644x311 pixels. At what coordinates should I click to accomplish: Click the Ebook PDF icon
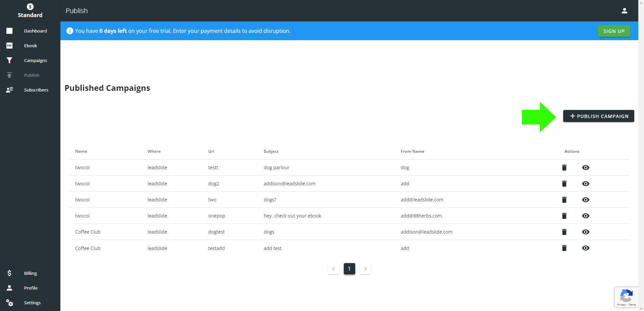[9, 46]
